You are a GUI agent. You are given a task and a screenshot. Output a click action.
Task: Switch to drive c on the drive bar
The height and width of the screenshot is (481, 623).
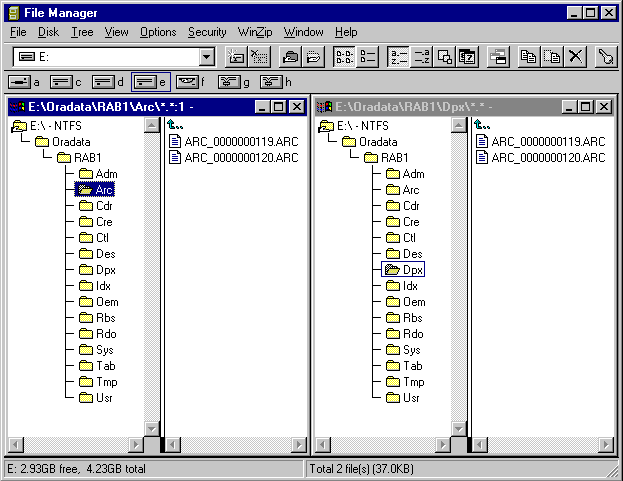(x=65, y=82)
